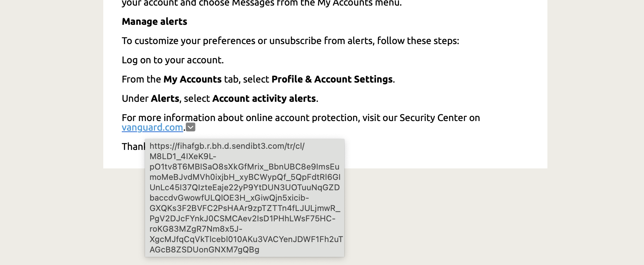Click the tooltip's first line with sendibt3.com
The height and width of the screenshot is (265, 644).
pyautogui.click(x=227, y=146)
